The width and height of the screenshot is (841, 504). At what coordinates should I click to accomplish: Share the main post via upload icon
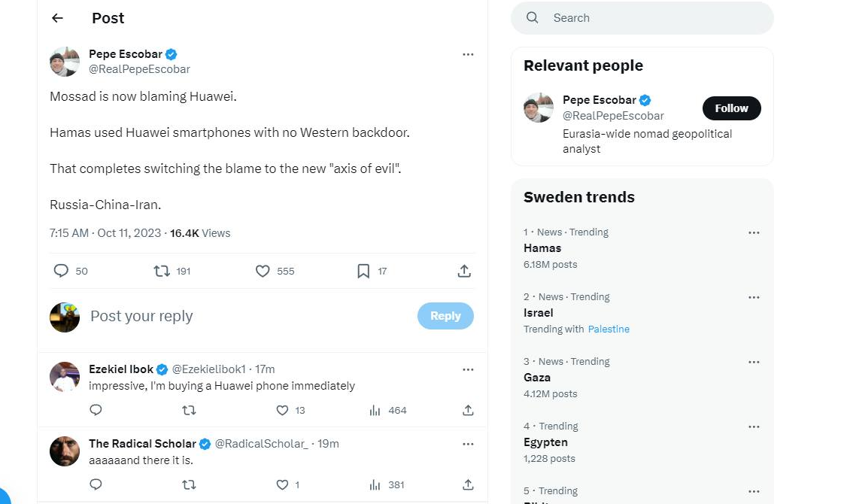(464, 271)
